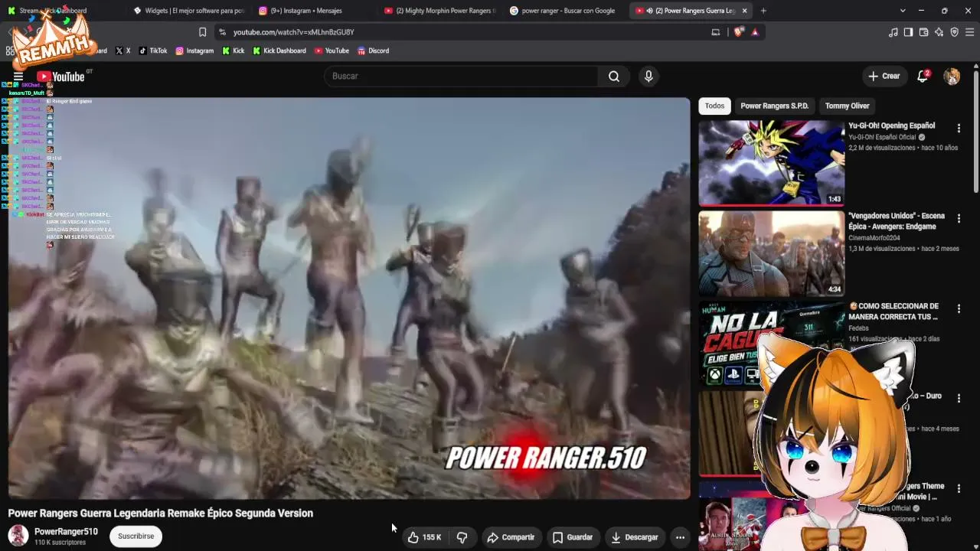980x551 pixels.
Task: Open COMO SELECCIONAR DE MANERA CORRECTA title
Action: click(893, 311)
